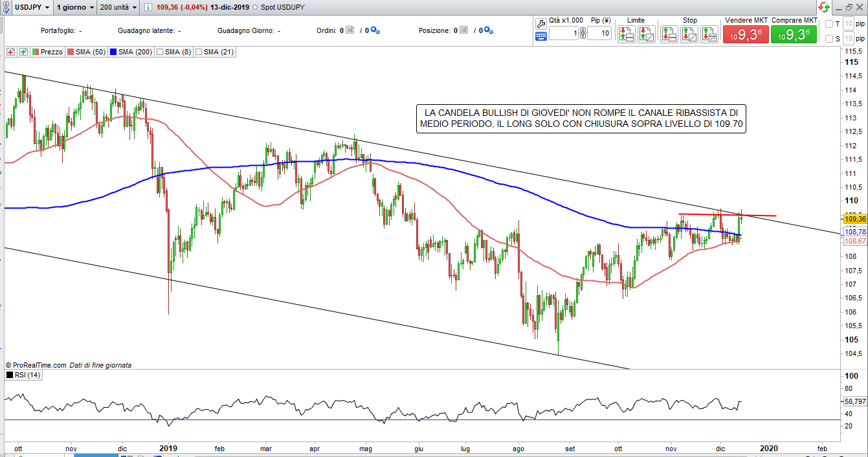Click the SMA (200) blue color swatch
The height and width of the screenshot is (457, 868).
coord(113,52)
